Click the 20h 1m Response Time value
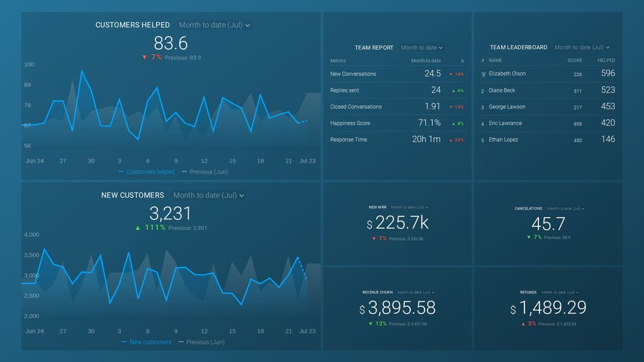This screenshot has width=644, height=362. pos(426,139)
